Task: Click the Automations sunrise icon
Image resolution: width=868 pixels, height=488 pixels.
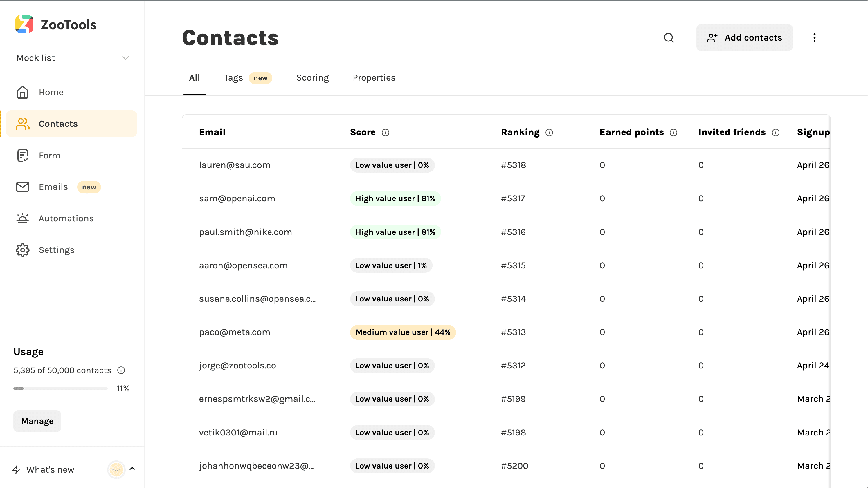Action: [23, 218]
